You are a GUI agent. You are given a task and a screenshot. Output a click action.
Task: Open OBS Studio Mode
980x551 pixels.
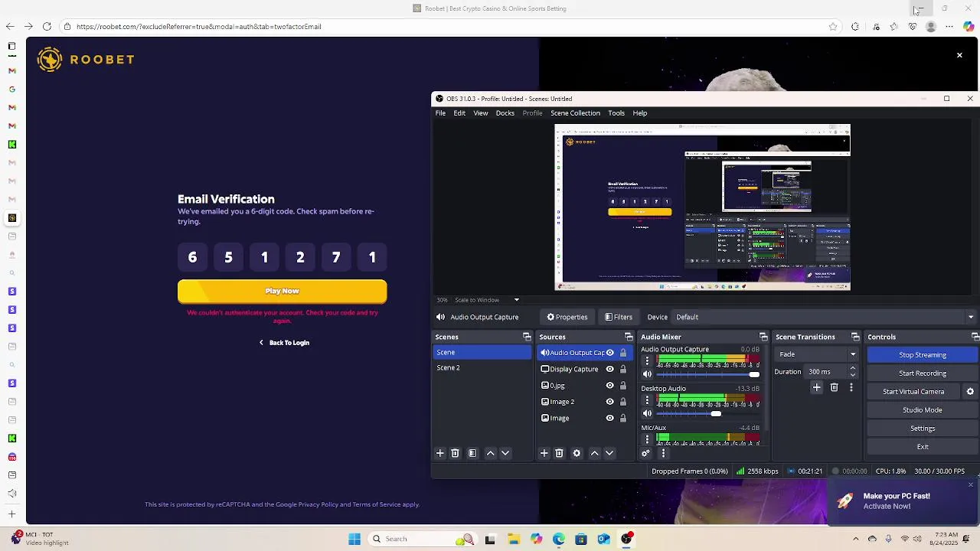923,409
